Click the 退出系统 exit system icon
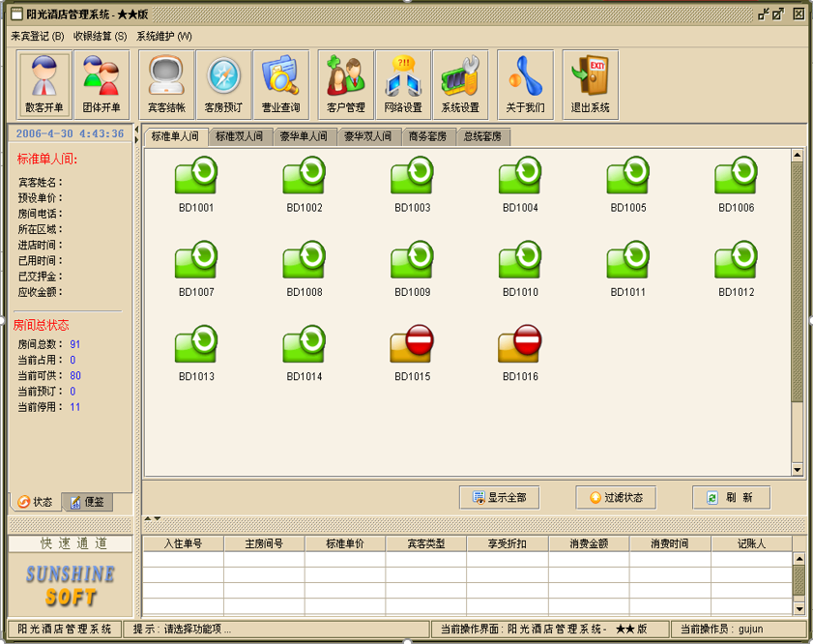The height and width of the screenshot is (644, 813). point(590,84)
